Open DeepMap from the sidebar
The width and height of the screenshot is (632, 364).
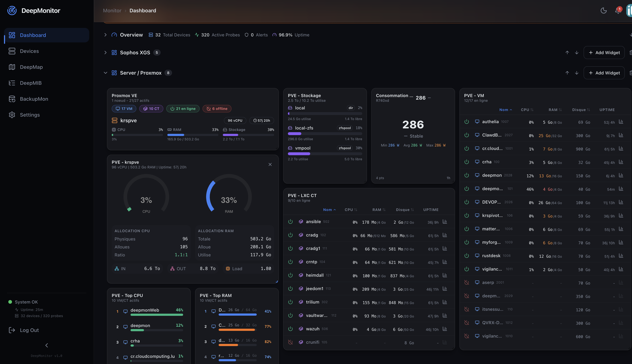[31, 67]
